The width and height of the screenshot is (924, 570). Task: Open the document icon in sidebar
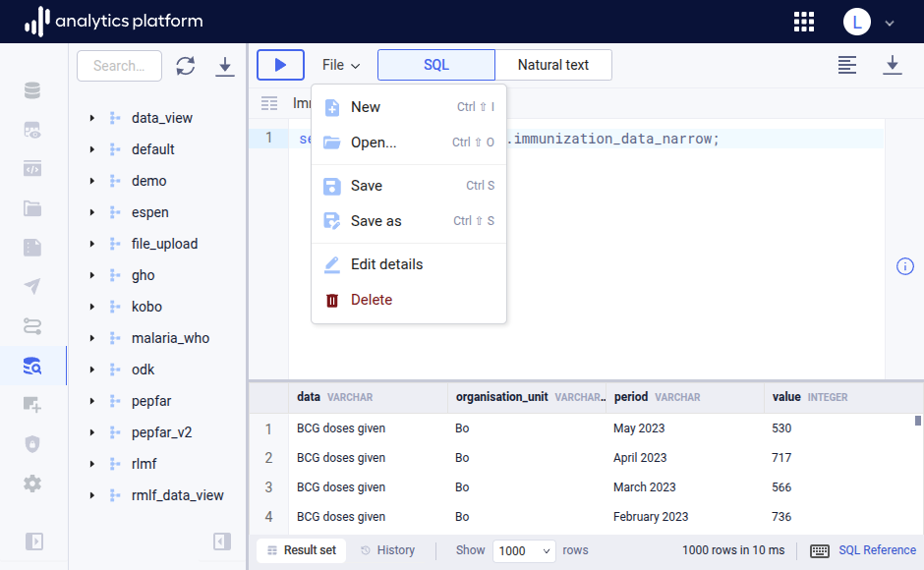pyautogui.click(x=32, y=248)
